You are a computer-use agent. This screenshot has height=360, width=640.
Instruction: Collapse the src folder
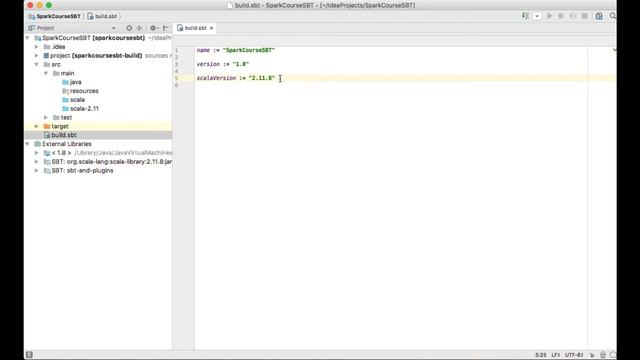pos(36,64)
